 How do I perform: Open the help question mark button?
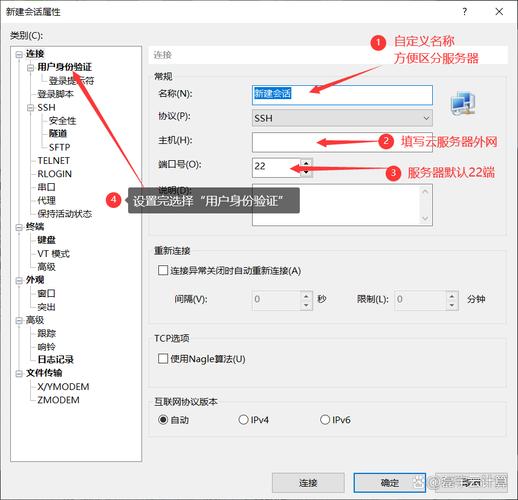pyautogui.click(x=465, y=12)
